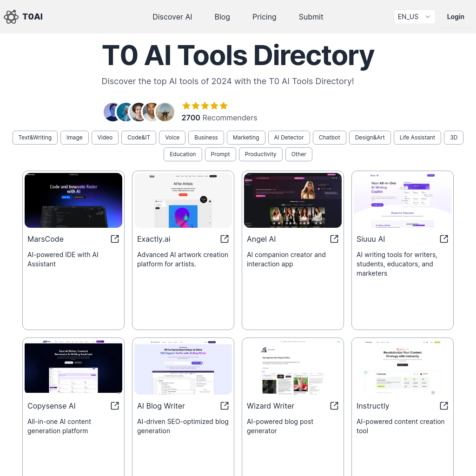476x476 pixels.
Task: Click the five-star rating icons
Action: coord(205,106)
